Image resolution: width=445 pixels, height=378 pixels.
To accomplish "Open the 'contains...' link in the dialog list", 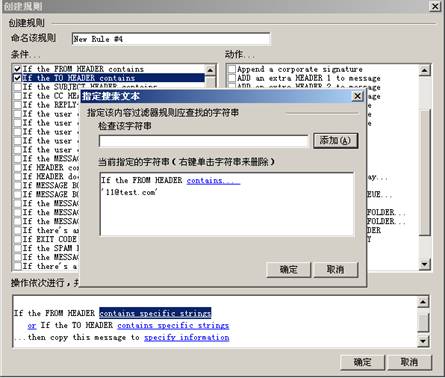I will (213, 181).
